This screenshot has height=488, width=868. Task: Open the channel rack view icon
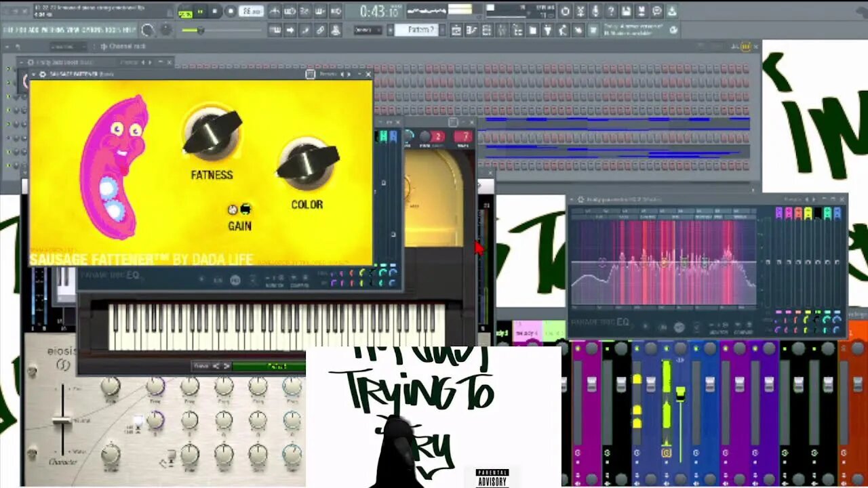(x=487, y=30)
